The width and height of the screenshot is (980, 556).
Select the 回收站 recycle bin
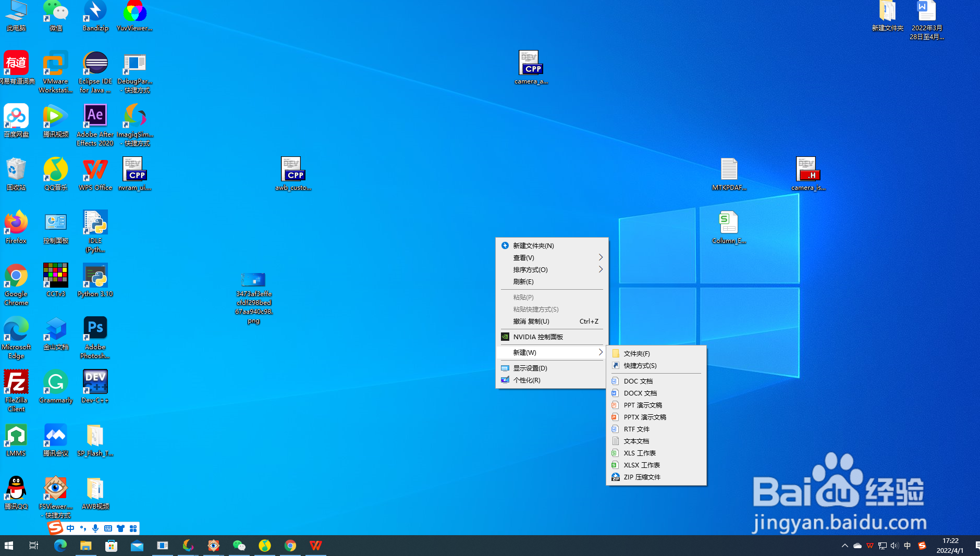[x=16, y=174]
